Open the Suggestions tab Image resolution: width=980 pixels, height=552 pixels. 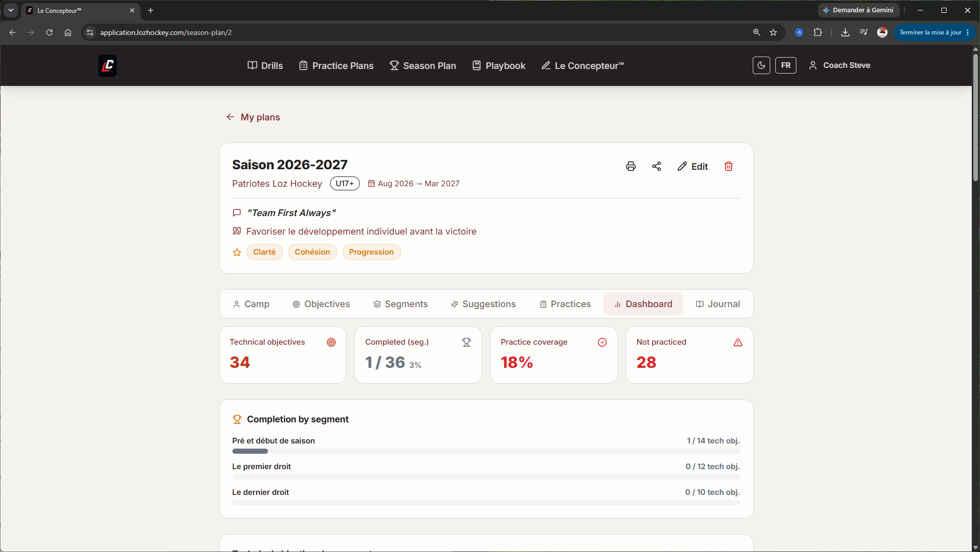point(483,304)
